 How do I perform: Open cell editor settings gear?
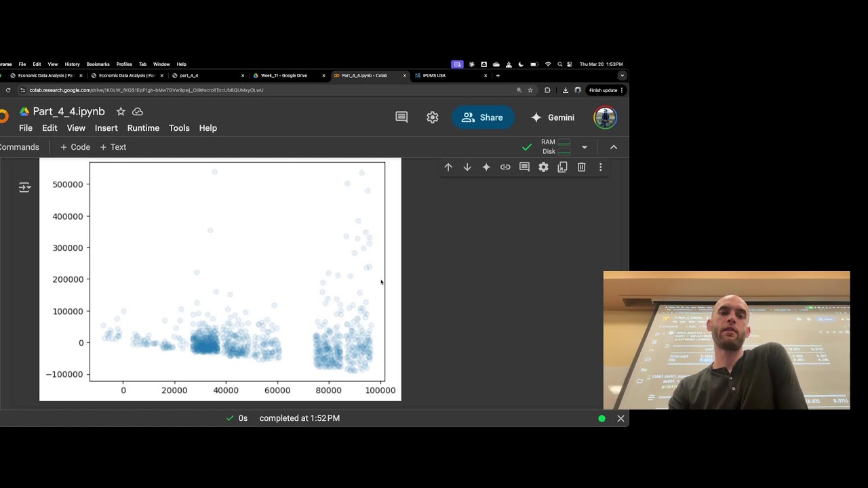tap(543, 167)
